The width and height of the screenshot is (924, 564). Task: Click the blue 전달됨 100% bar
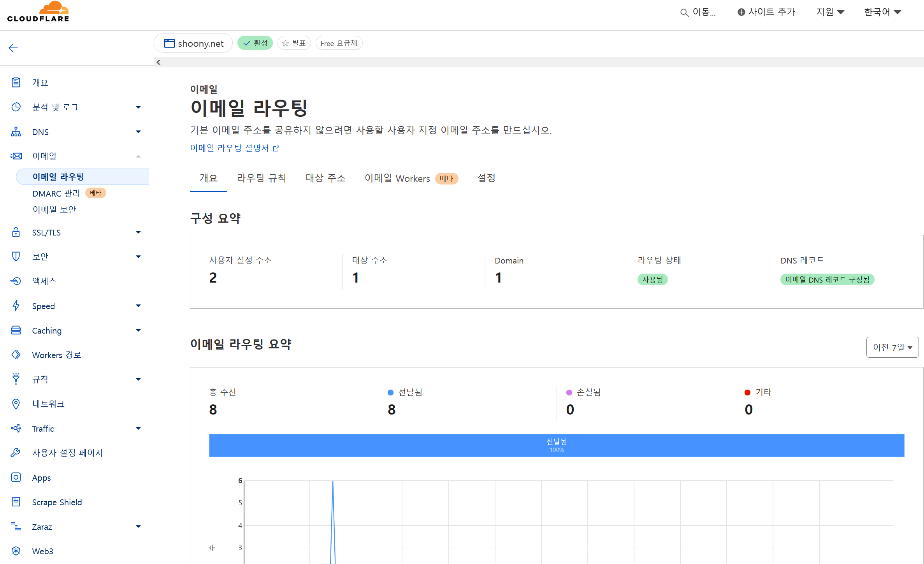click(x=557, y=445)
